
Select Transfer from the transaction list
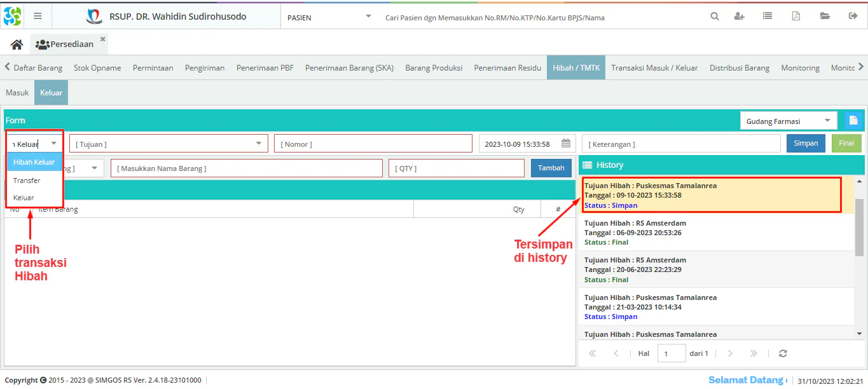27,181
